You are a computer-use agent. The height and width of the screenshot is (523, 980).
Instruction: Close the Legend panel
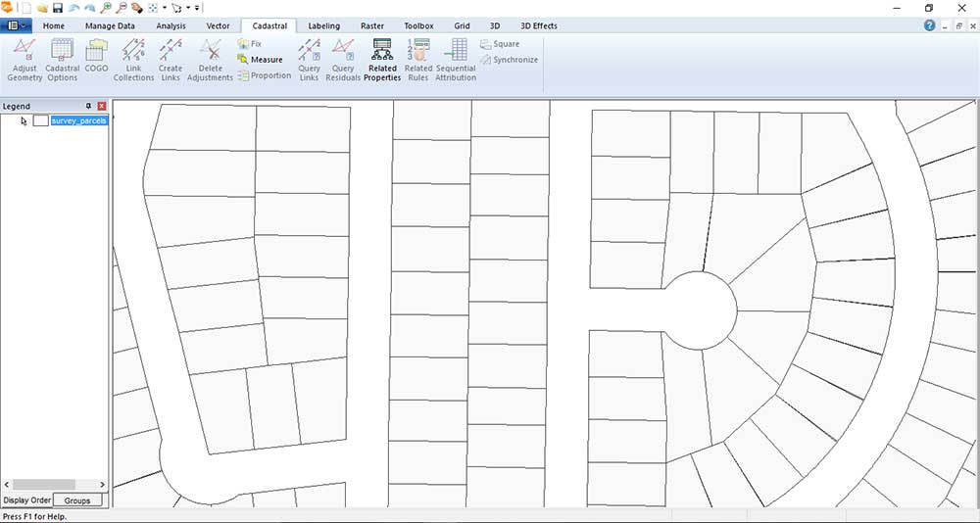pos(102,106)
